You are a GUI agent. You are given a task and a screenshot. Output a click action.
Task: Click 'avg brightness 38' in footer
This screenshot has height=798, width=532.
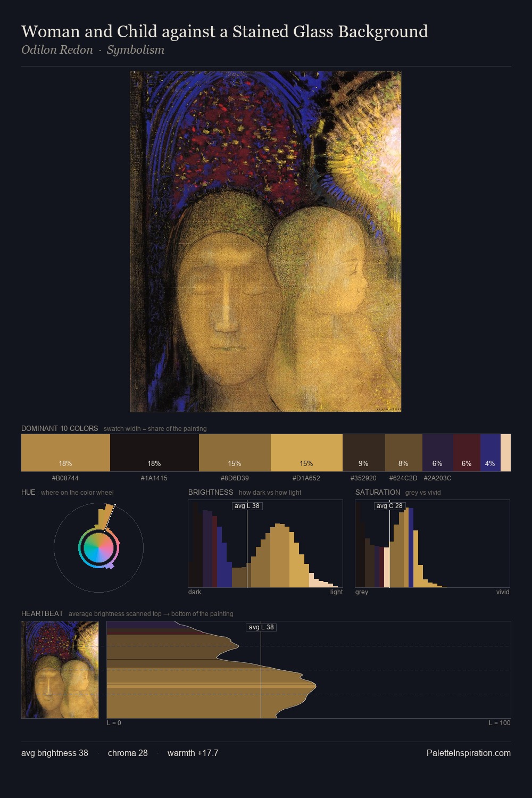(x=55, y=753)
